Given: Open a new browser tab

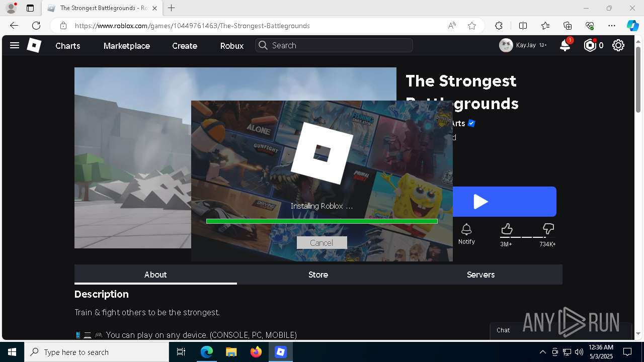Looking at the screenshot, I should pyautogui.click(x=172, y=8).
